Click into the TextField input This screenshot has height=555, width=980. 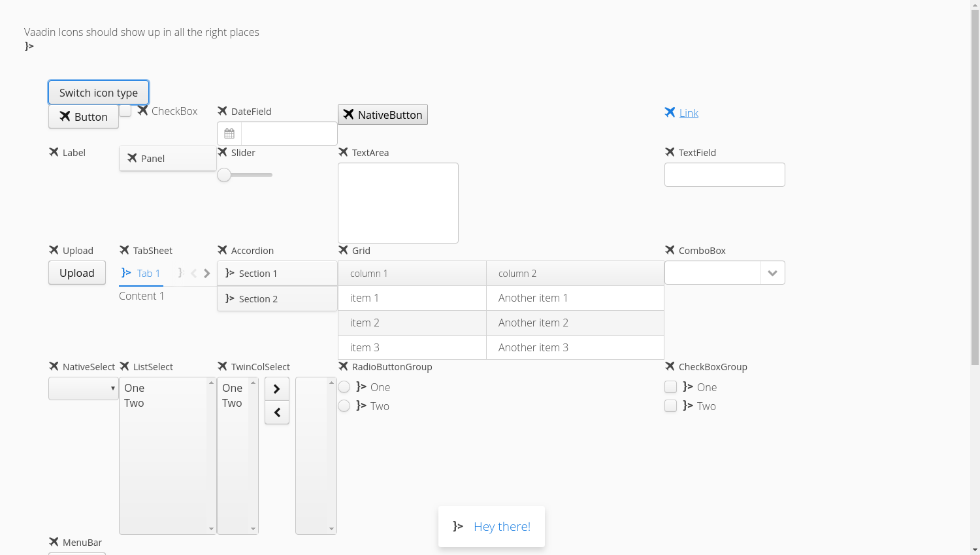(725, 175)
